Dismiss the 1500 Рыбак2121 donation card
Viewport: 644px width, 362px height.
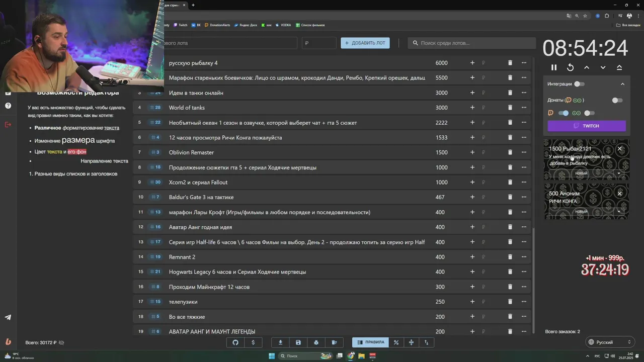click(x=620, y=149)
